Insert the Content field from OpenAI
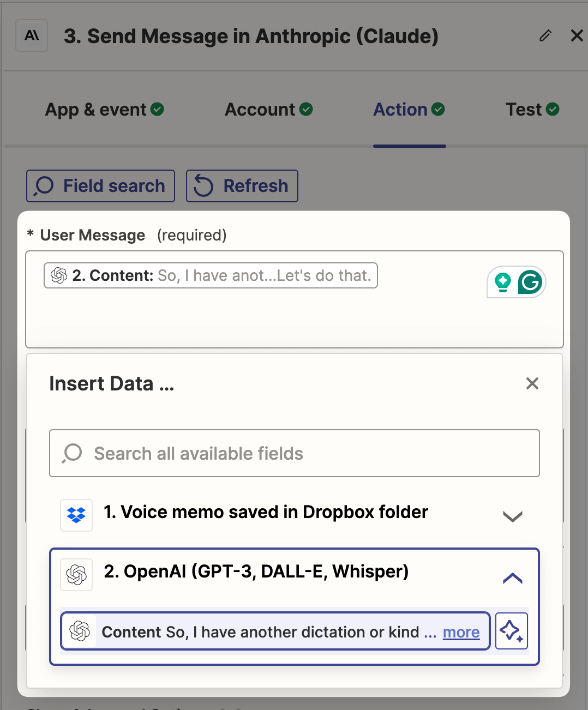This screenshot has width=588, height=710. click(x=275, y=631)
